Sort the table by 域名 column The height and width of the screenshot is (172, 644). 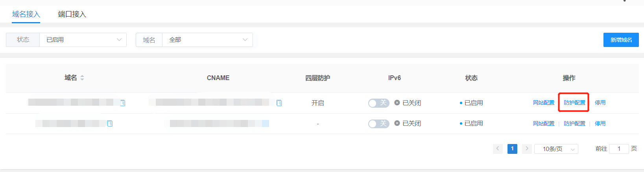[x=82, y=78]
